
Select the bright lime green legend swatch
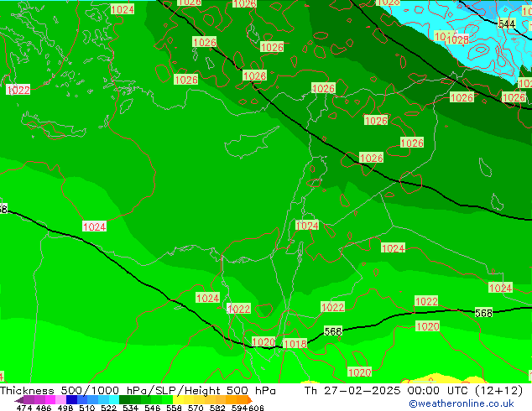point(167,399)
